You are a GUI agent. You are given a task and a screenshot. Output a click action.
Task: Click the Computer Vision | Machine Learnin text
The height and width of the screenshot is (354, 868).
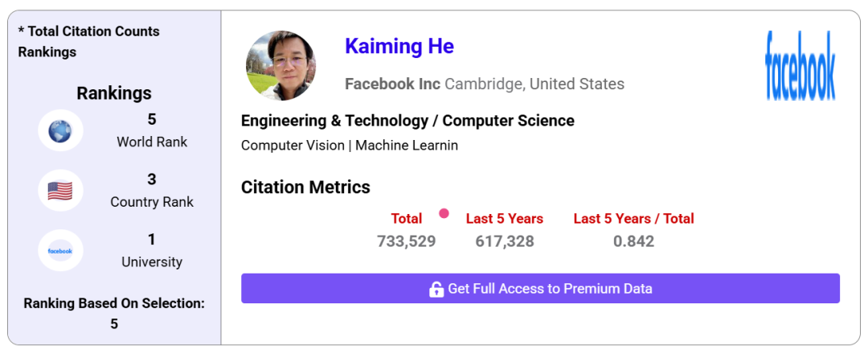(x=350, y=146)
